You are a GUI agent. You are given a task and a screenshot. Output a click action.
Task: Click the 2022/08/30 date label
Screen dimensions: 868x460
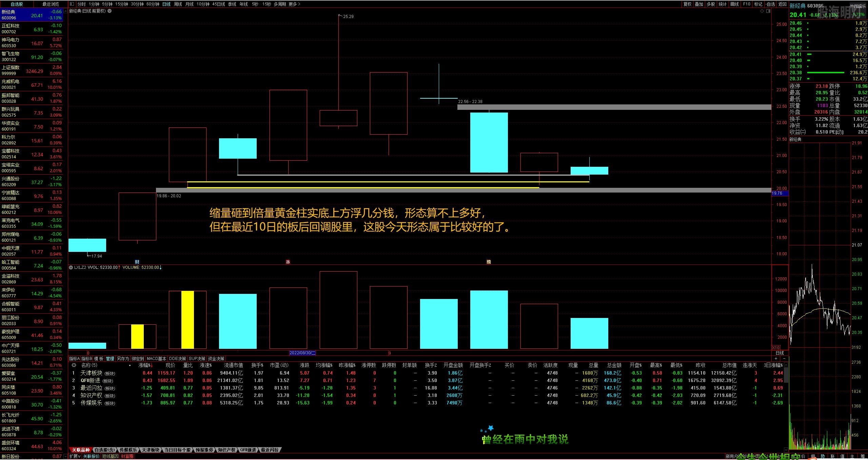[x=302, y=353]
